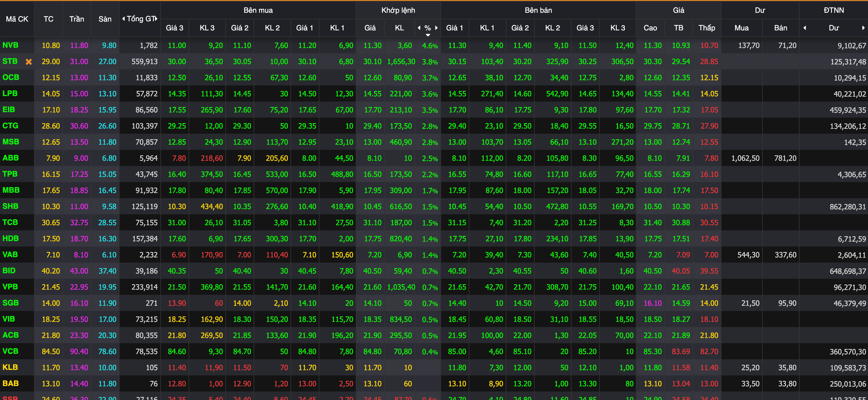Select BAB floor price 11.80
The image size is (868, 400).
(107, 384)
